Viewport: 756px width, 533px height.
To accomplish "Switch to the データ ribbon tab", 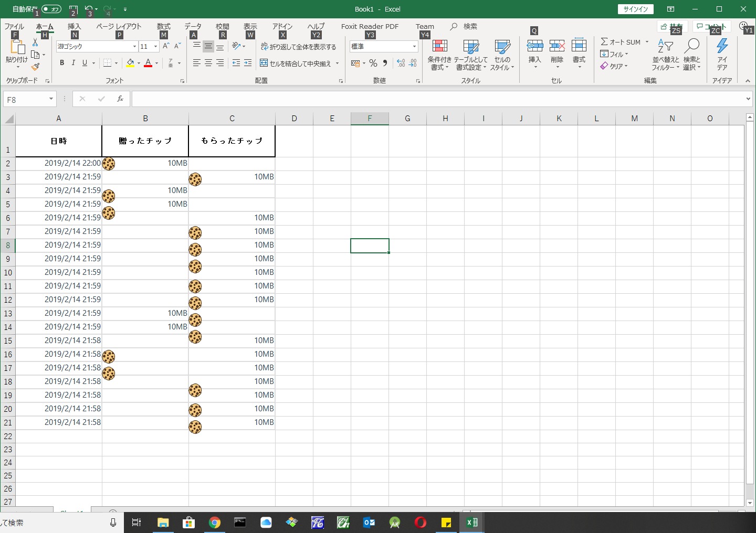I will (193, 26).
